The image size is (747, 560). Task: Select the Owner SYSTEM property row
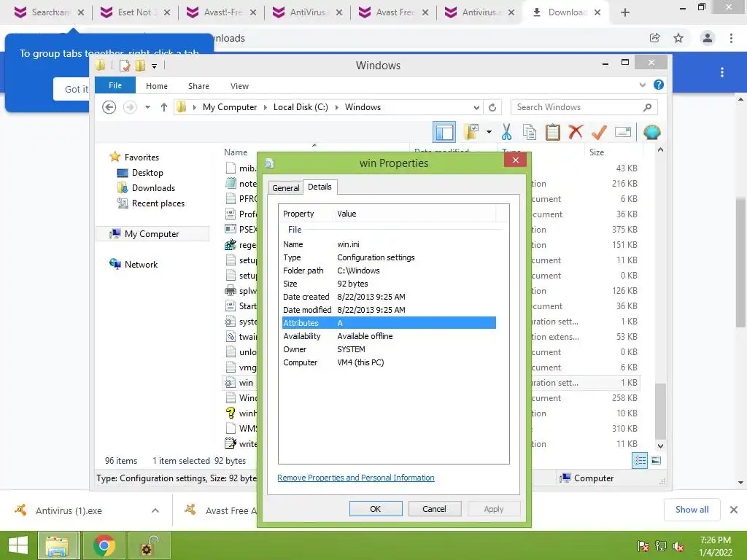tap(389, 349)
